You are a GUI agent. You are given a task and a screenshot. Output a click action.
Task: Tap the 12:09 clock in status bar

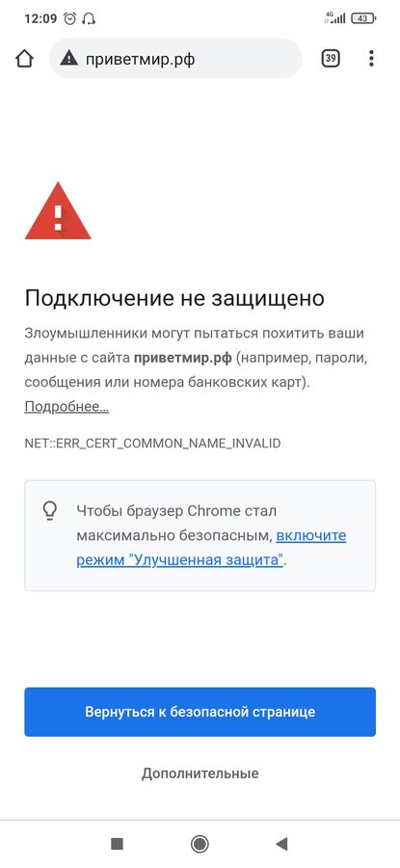click(x=40, y=19)
